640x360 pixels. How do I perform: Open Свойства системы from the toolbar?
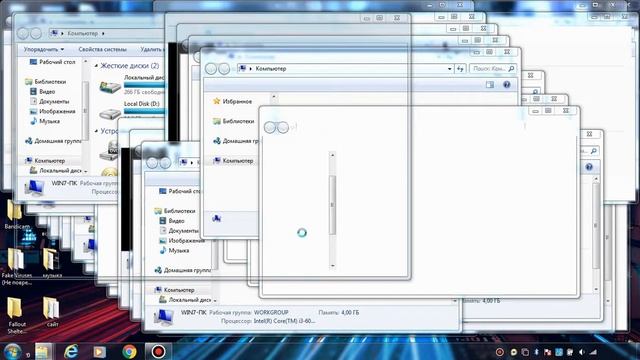point(102,49)
